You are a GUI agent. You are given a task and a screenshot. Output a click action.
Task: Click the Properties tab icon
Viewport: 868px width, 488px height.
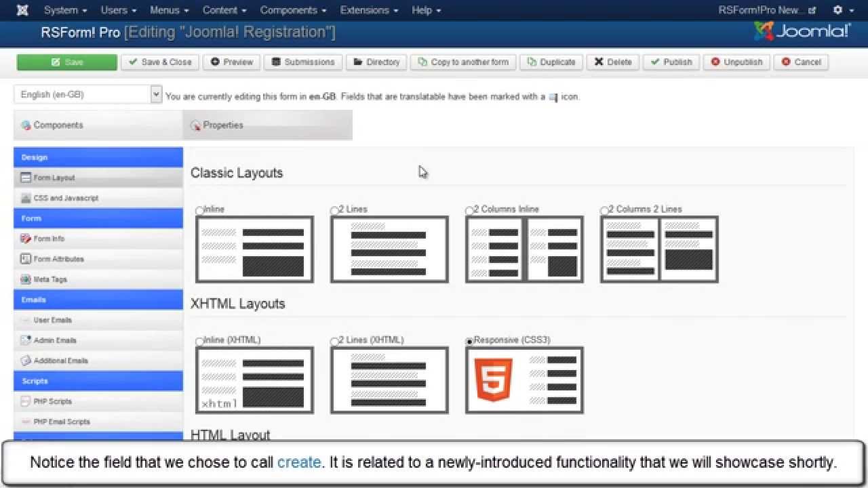point(196,125)
